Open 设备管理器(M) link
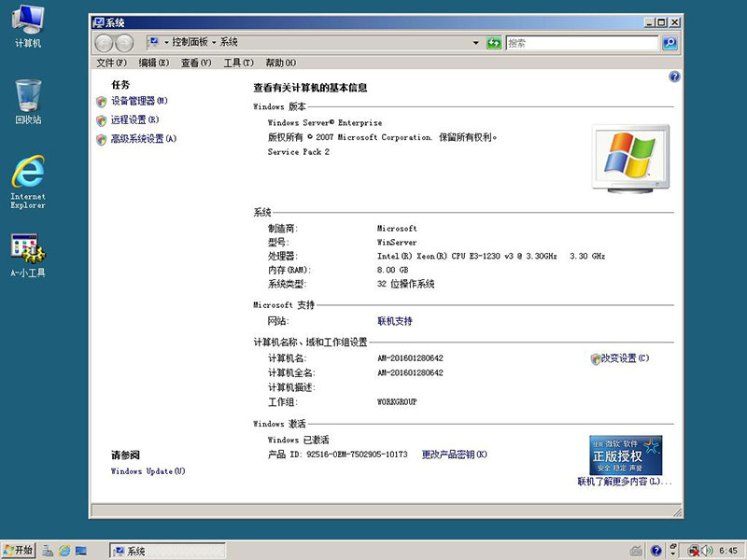Image resolution: width=747 pixels, height=560 pixels. pyautogui.click(x=139, y=101)
